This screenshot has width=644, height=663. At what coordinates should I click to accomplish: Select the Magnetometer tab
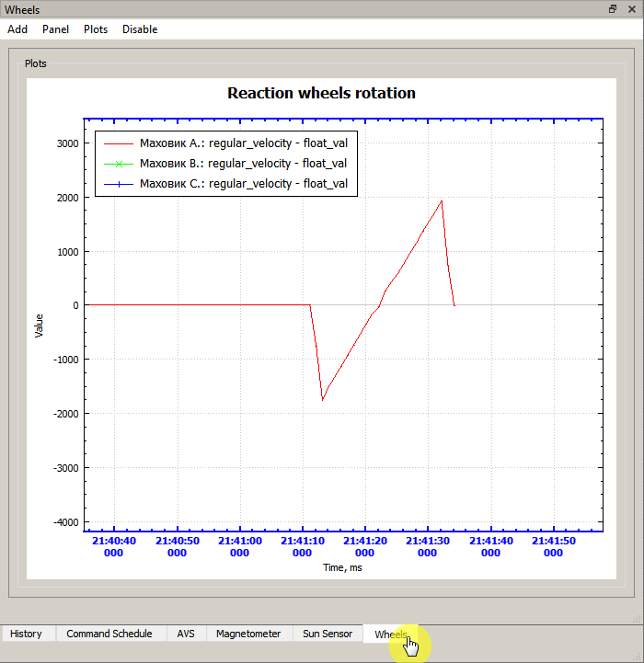pos(248,634)
